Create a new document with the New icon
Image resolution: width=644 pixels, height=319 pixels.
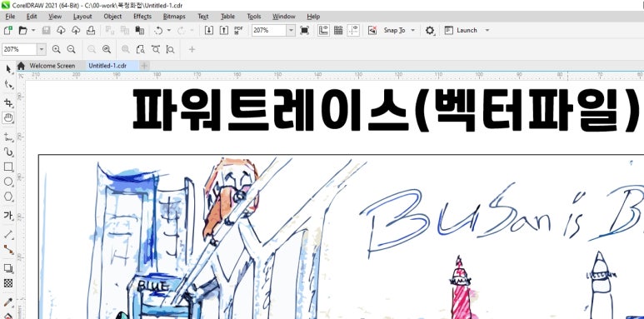[x=8, y=30]
